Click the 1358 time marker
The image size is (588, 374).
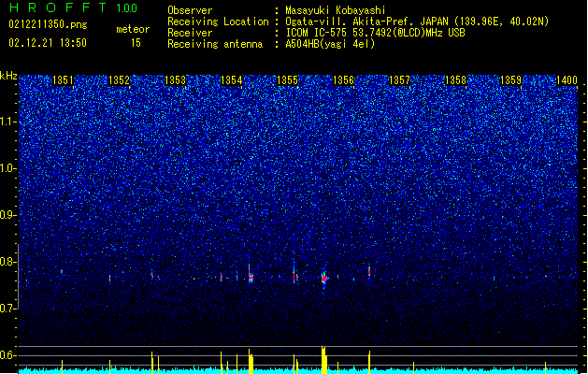pos(455,80)
